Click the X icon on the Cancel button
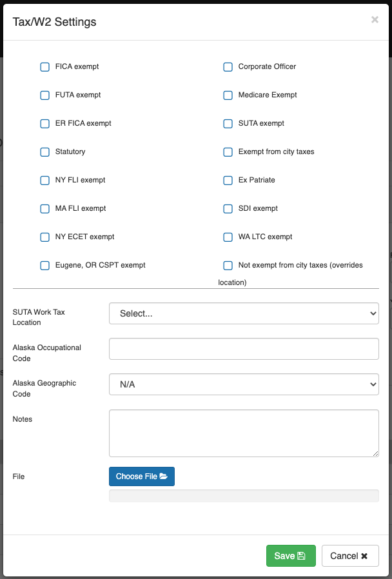392x579 pixels. pos(364,556)
